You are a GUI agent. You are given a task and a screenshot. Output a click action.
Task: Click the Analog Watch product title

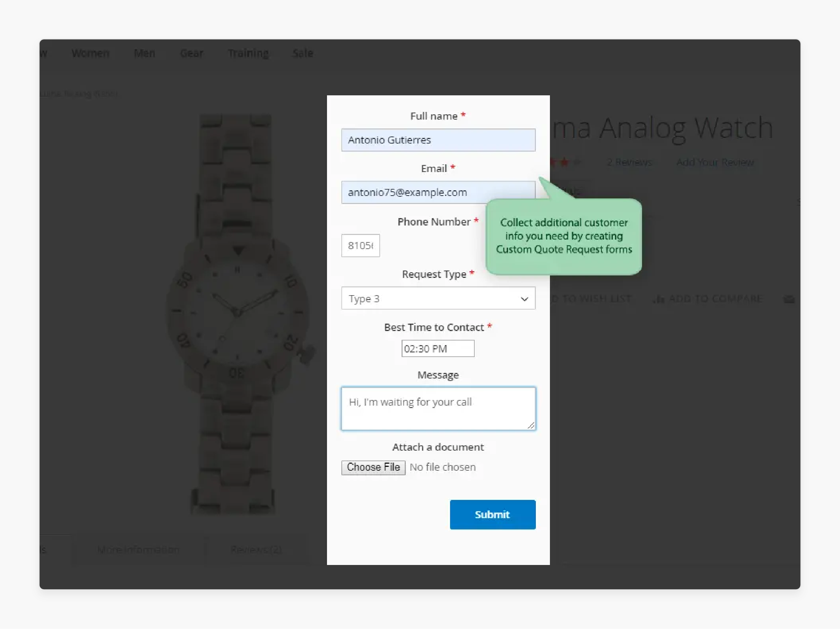point(663,128)
